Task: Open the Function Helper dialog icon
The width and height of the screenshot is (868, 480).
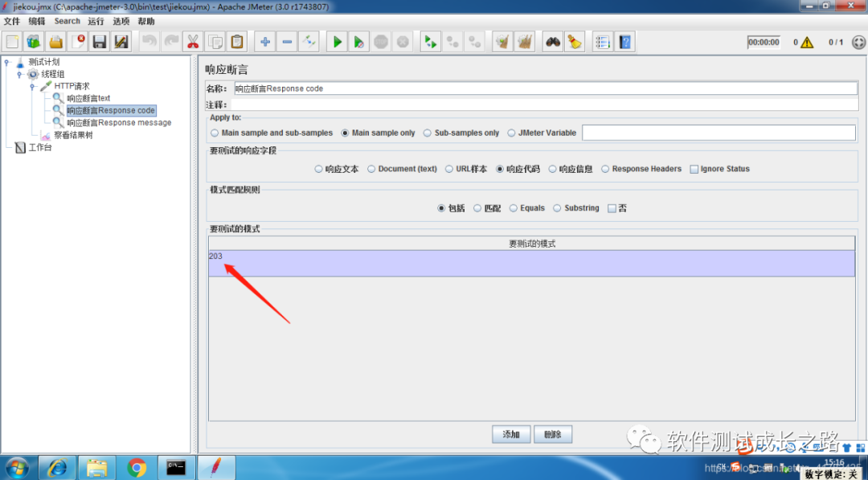Action: 603,42
